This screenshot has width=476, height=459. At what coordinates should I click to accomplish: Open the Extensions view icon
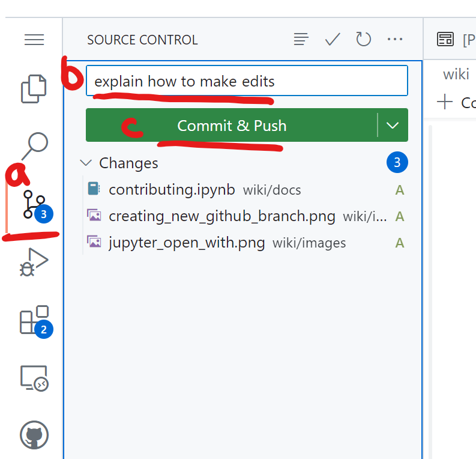pos(36,321)
